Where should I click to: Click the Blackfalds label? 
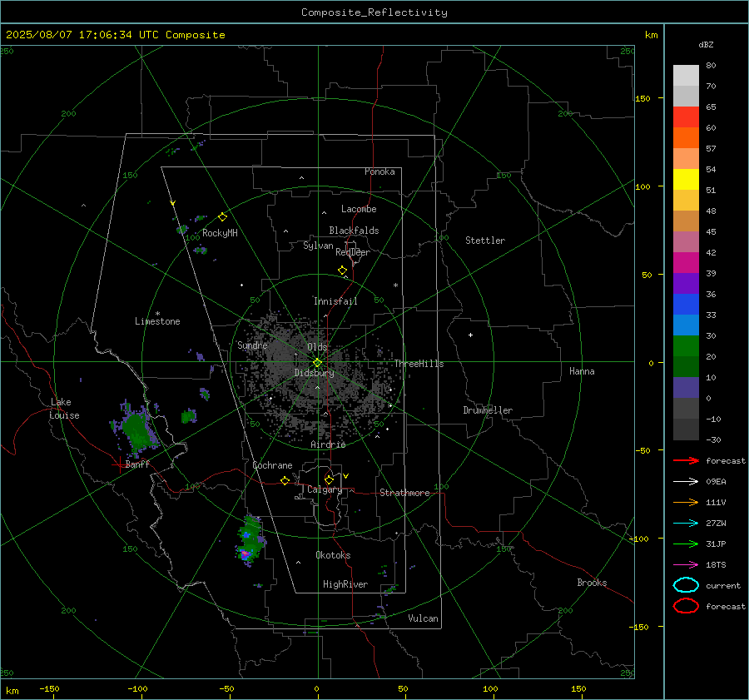tap(354, 231)
